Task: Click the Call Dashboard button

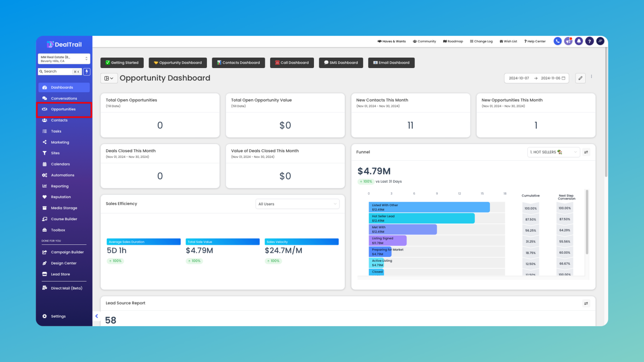Action: 292,63
